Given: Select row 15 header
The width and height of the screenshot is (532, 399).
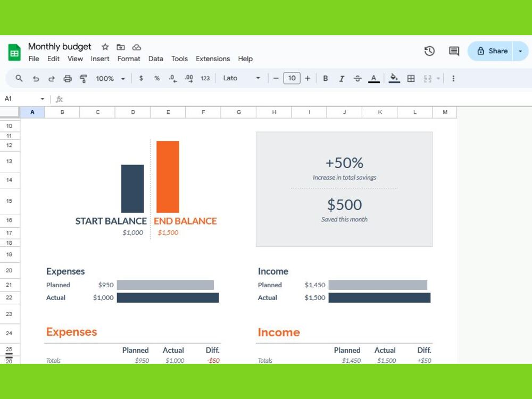Looking at the screenshot, I should point(10,201).
